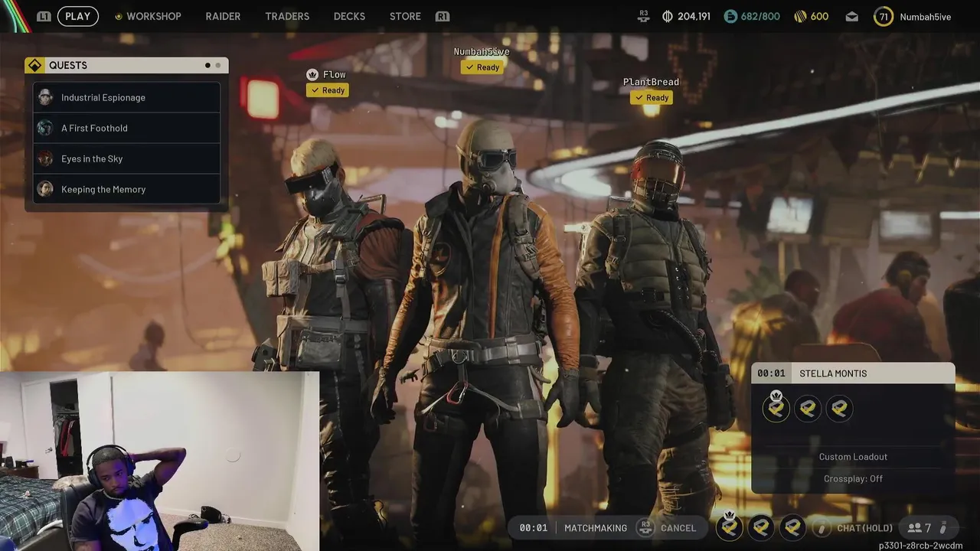The width and height of the screenshot is (980, 551).
Task: Click the party members icon showing 7
Action: pyautogui.click(x=914, y=528)
